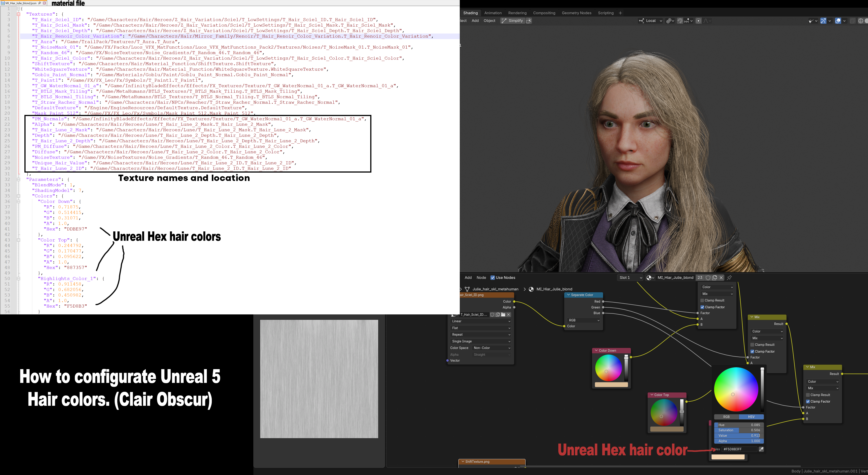Open the RGB mode dropdown on Separate Color node
The height and width of the screenshot is (475, 868).
[584, 320]
